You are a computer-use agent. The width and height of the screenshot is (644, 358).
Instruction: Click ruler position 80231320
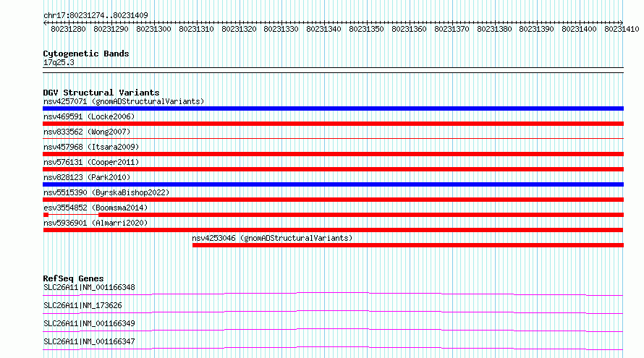[239, 29]
